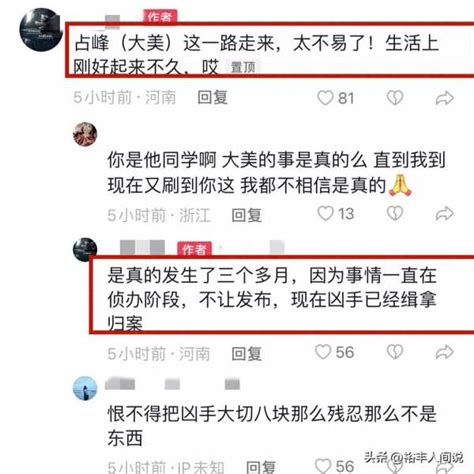This screenshot has height=474, width=474.
Task: Open the Zhejiang commenter's profile picture
Action: pyautogui.click(x=85, y=134)
